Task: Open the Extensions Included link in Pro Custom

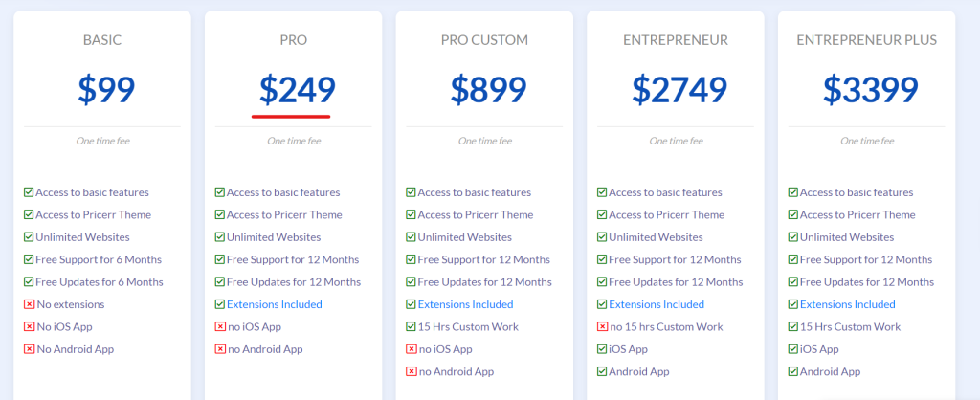Action: (x=466, y=304)
